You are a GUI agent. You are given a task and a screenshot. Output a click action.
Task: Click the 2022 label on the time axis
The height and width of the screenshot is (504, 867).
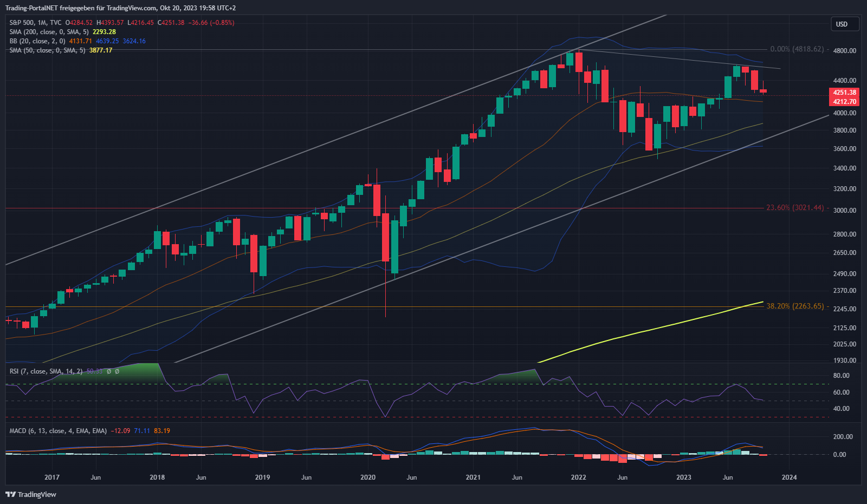[x=579, y=477]
